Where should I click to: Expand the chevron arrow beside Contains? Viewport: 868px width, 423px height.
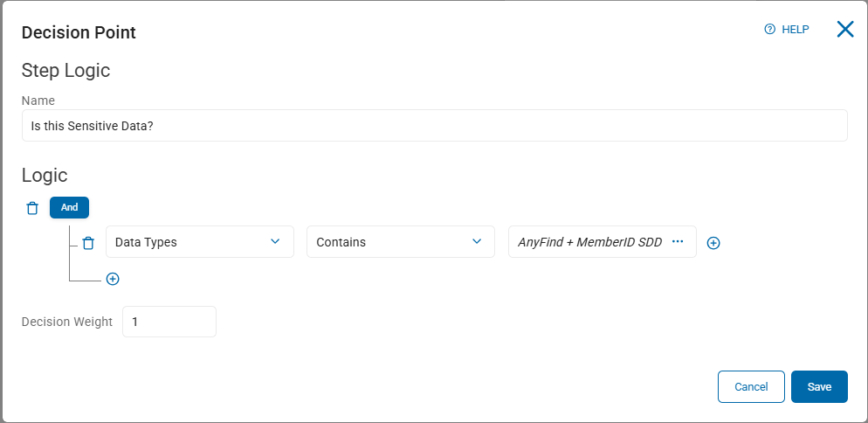(477, 241)
